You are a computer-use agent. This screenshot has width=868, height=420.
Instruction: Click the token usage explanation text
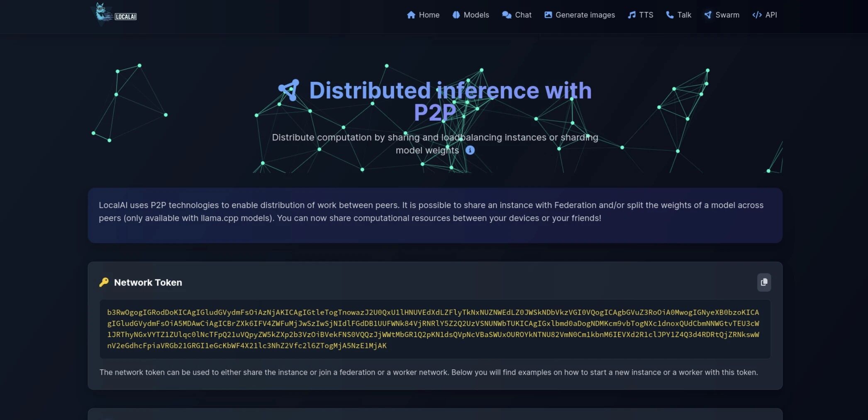click(428, 372)
